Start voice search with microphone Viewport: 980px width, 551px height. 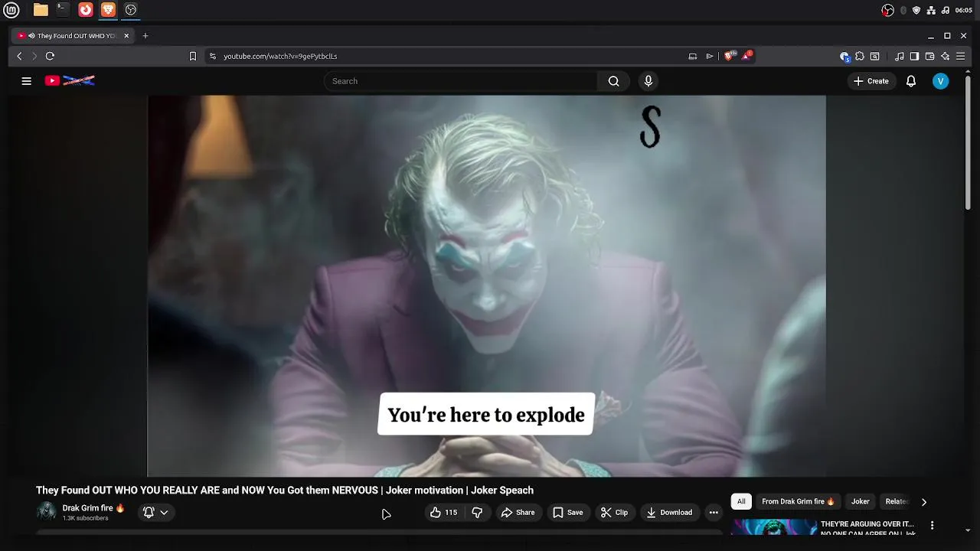click(x=648, y=81)
